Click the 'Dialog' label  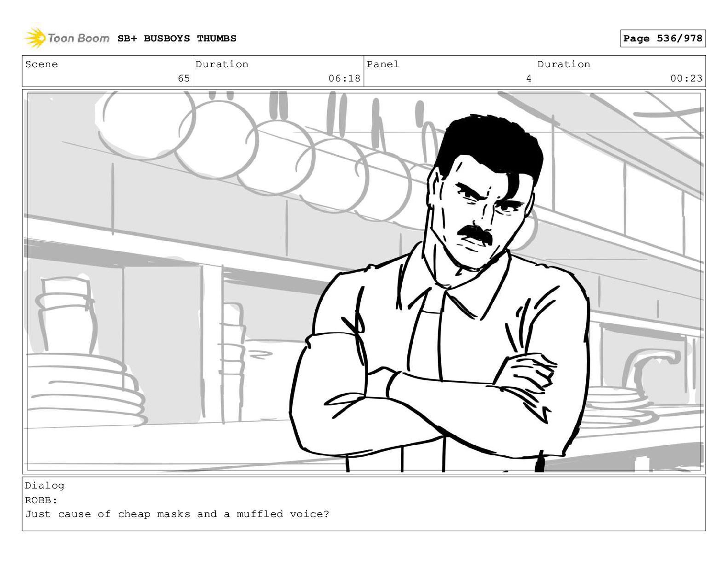tap(45, 486)
